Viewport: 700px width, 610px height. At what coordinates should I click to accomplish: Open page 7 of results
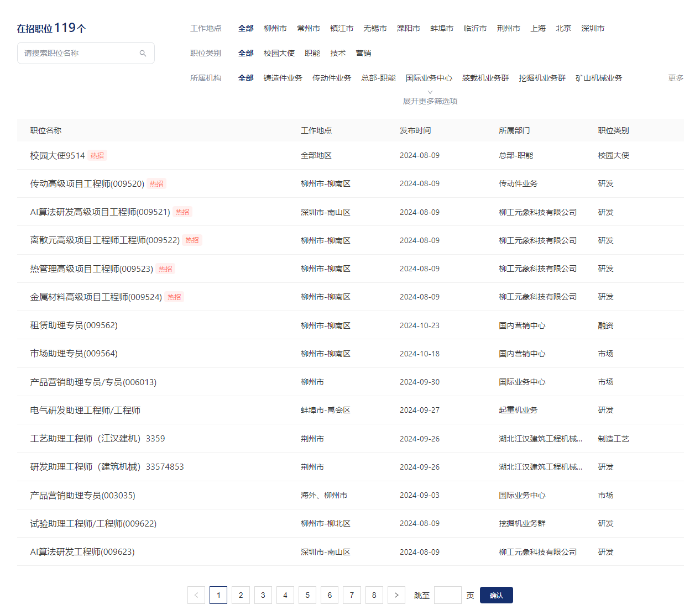pyautogui.click(x=352, y=595)
